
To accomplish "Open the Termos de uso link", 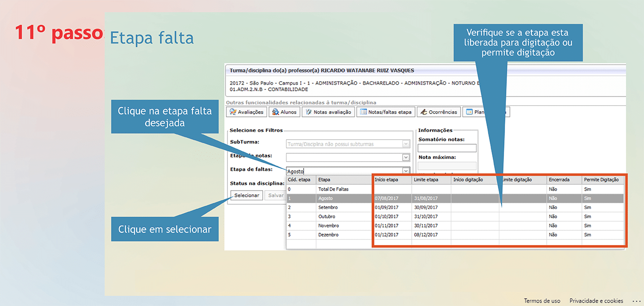I will tap(542, 301).
